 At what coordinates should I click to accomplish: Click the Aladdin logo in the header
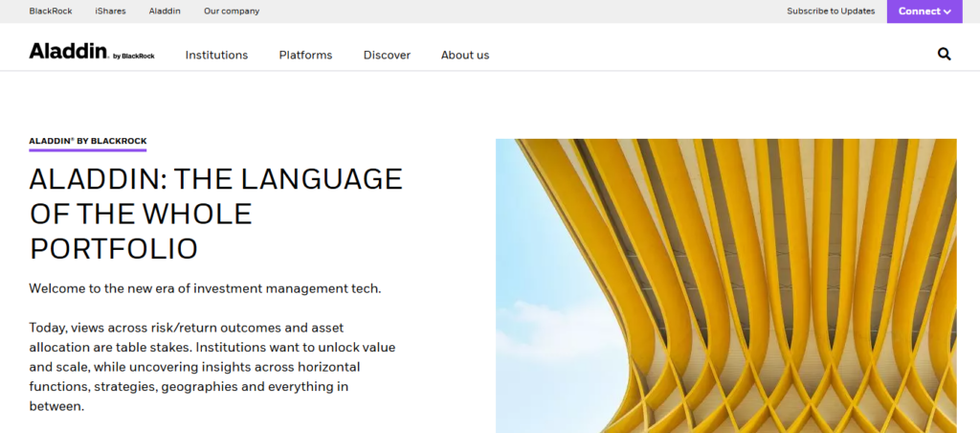[x=68, y=53]
